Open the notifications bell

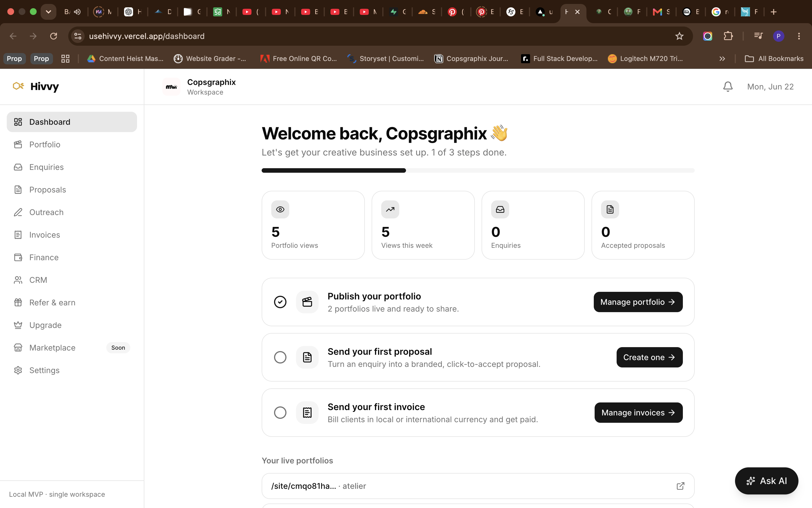point(727,87)
